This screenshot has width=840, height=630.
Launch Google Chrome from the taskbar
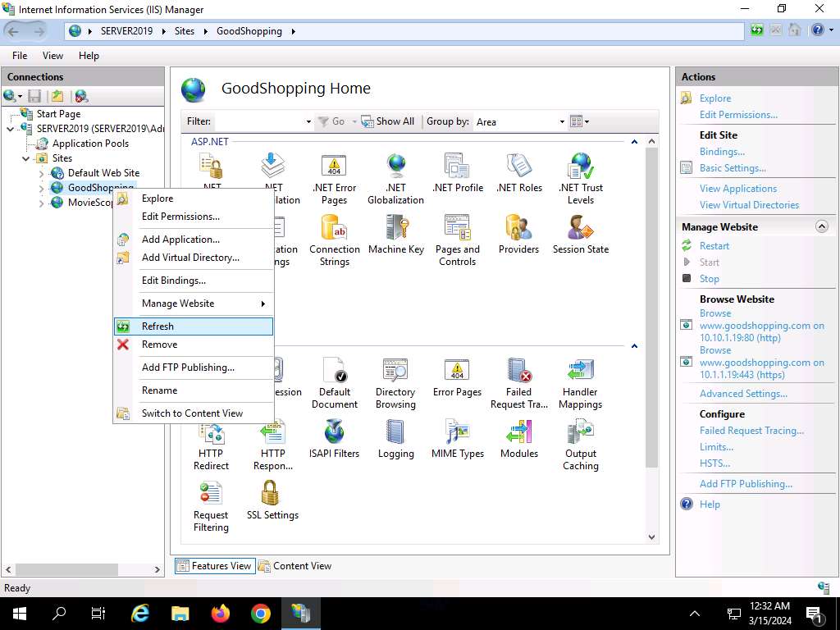pyautogui.click(x=260, y=613)
